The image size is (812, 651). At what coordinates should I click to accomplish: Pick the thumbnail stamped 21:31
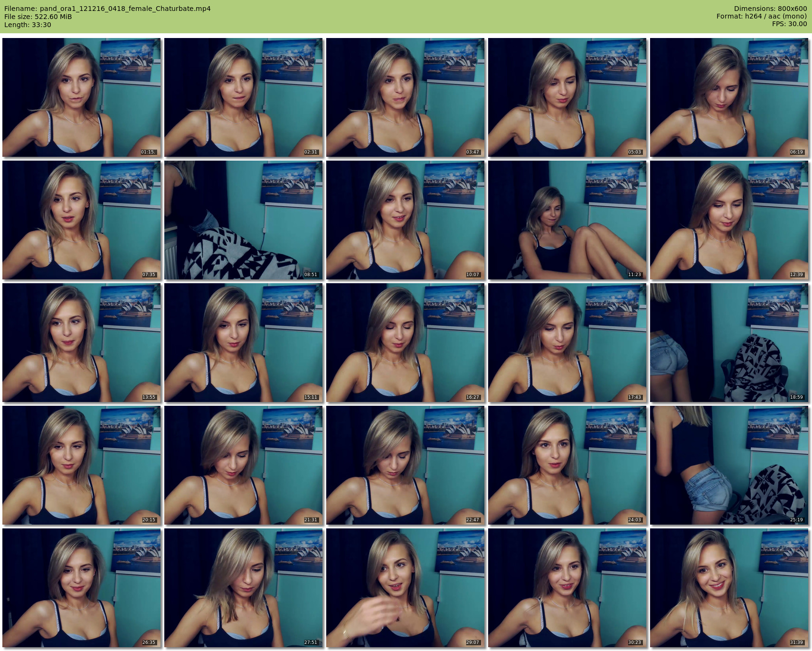pyautogui.click(x=244, y=465)
